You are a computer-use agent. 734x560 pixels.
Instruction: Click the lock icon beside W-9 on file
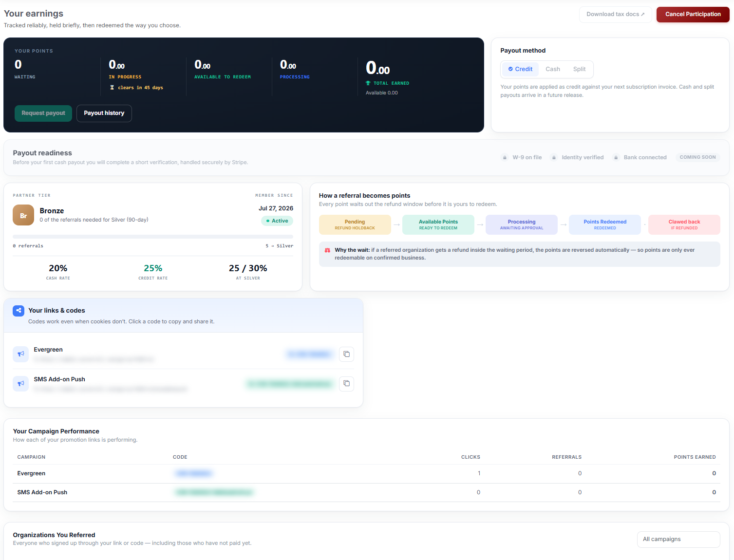click(x=505, y=157)
